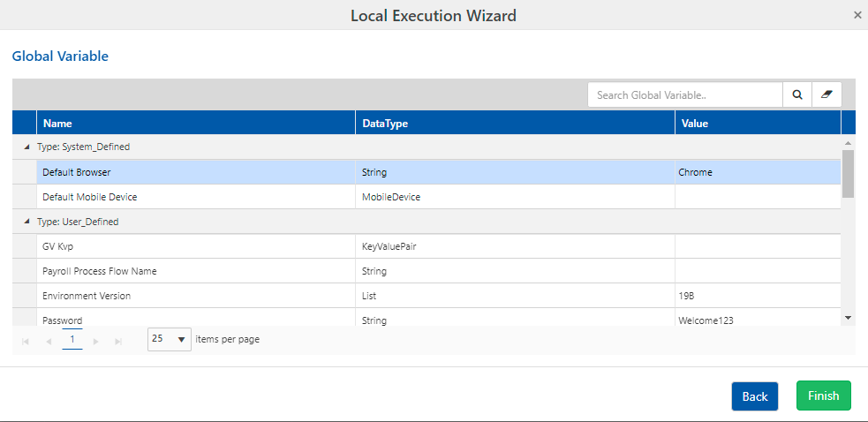This screenshot has height=422, width=868.
Task: Click the KeyValuePair datatype cell
Action: [x=515, y=246]
